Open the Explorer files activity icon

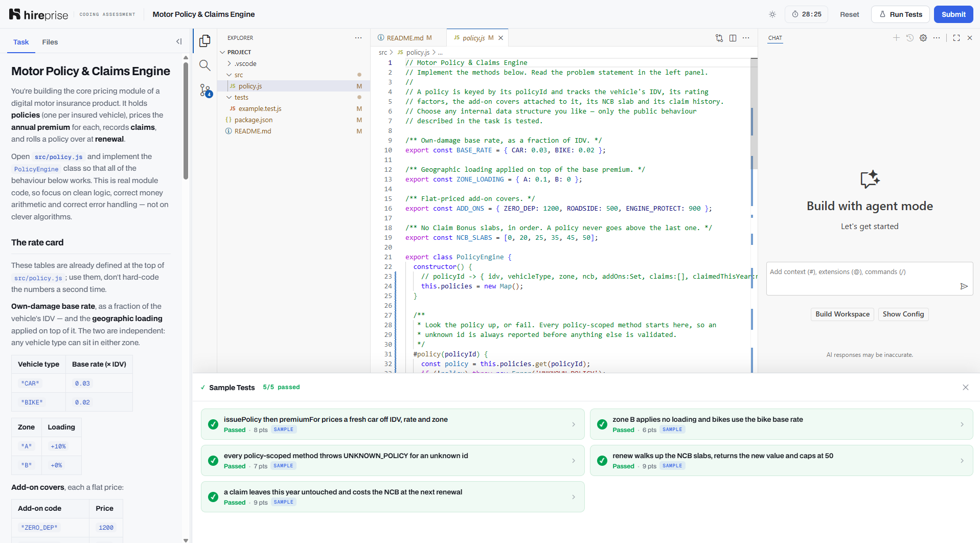tap(205, 41)
